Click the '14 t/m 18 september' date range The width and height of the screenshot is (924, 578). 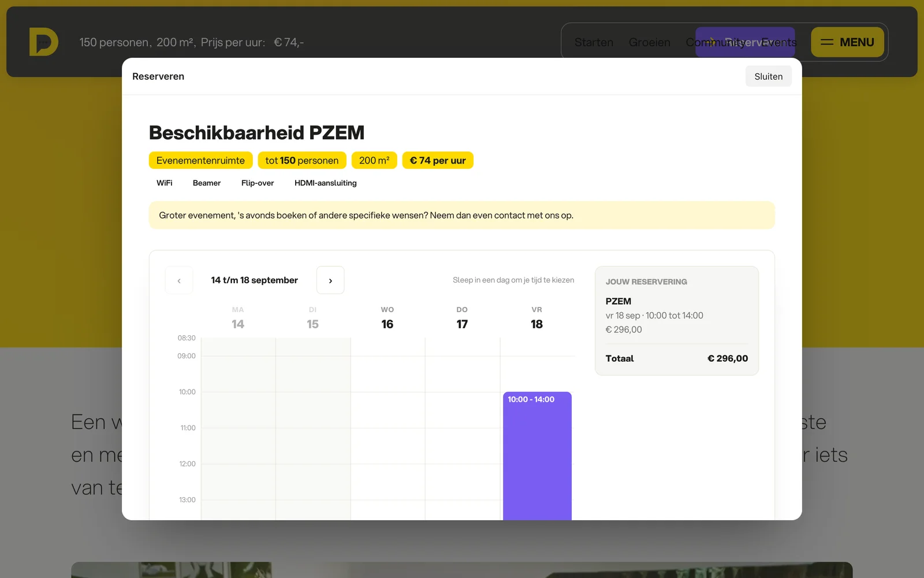point(255,280)
